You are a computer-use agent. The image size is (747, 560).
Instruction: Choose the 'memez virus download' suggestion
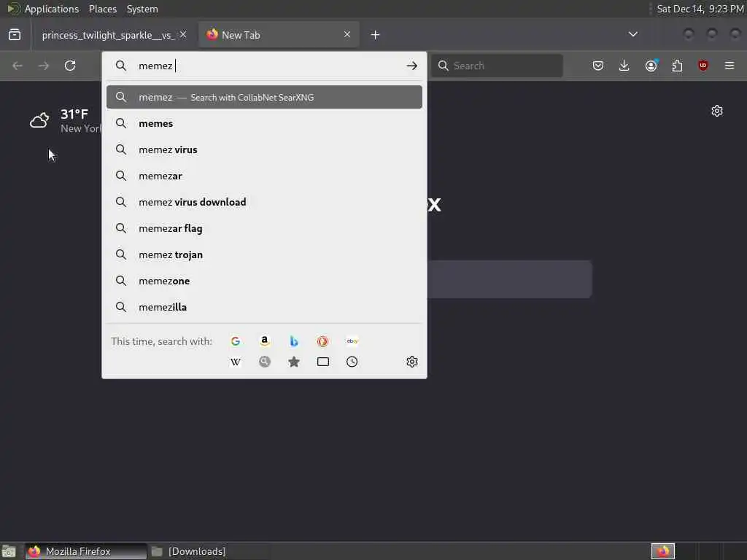point(264,202)
